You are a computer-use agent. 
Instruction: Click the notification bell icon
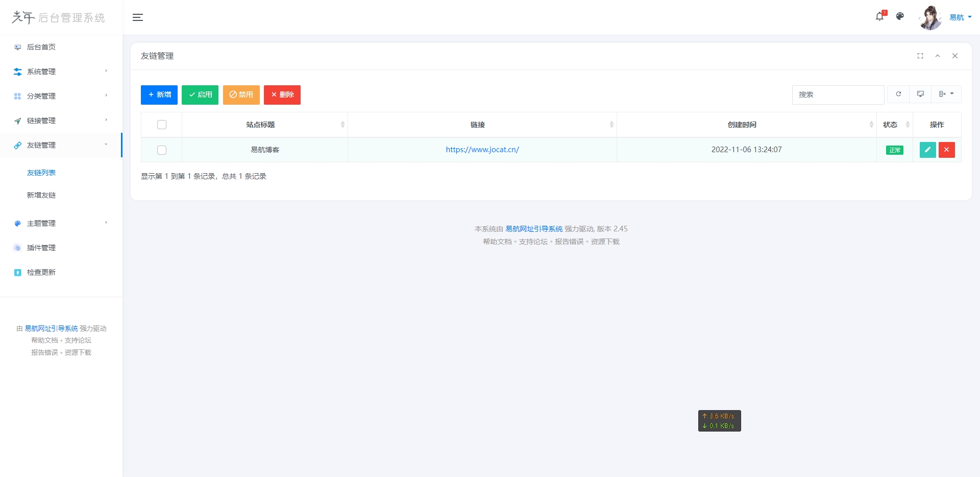(879, 17)
